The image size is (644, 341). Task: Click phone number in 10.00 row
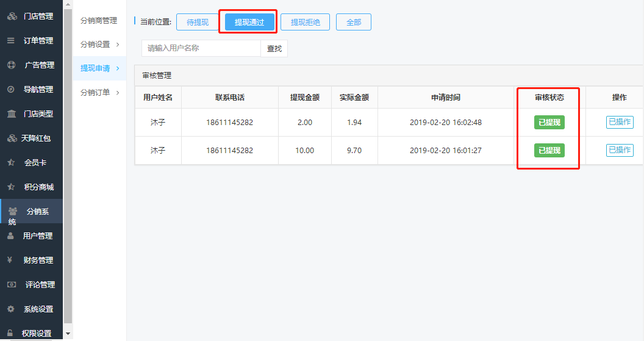click(x=229, y=150)
